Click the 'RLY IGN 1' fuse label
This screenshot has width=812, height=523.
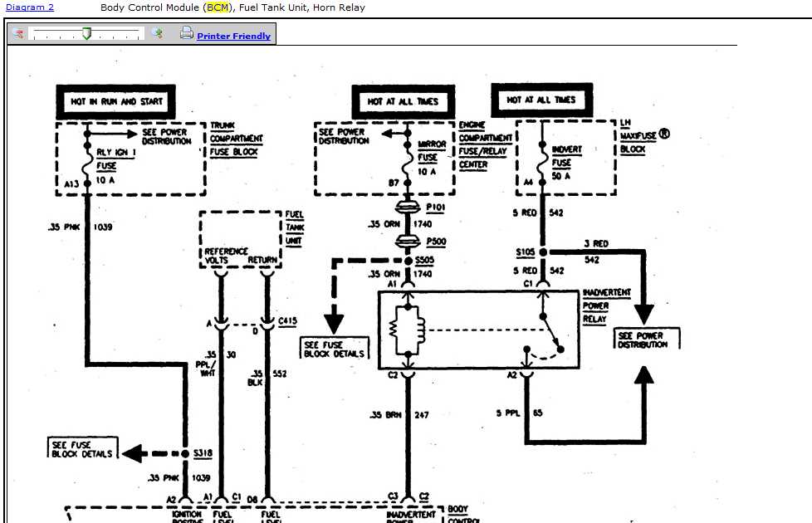tap(115, 153)
